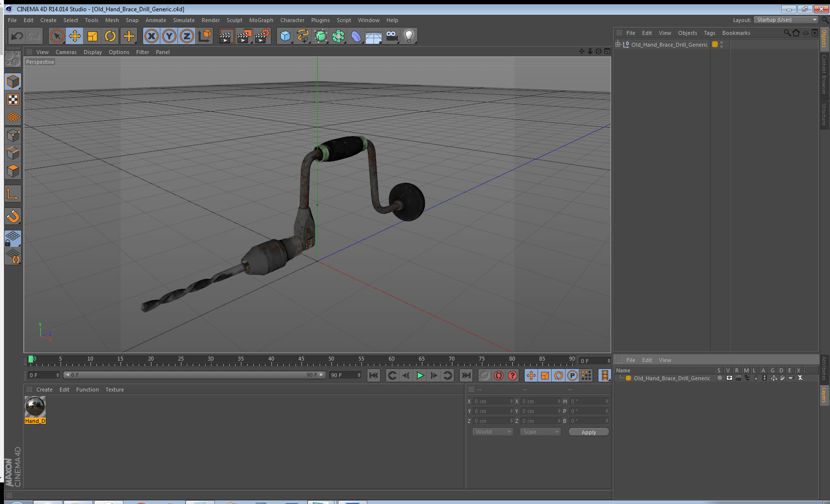Click the timeline frame range slider bar

pyautogui.click(x=195, y=375)
